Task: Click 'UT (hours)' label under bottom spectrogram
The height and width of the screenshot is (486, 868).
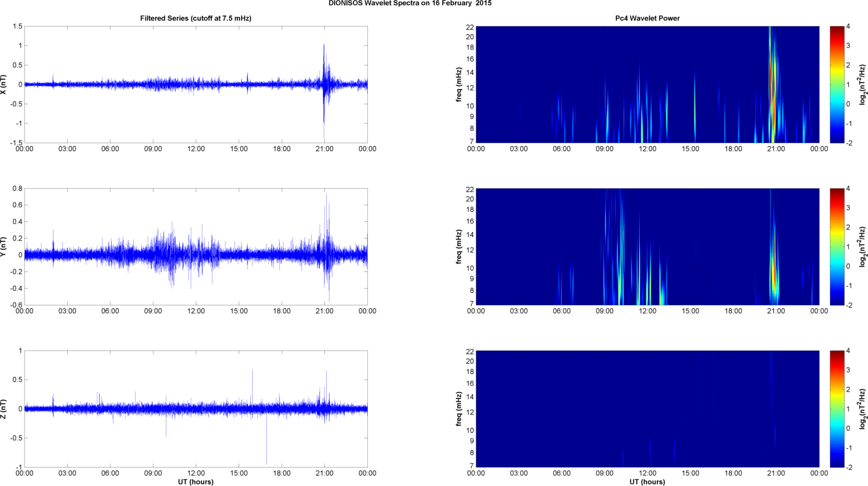Action: 647,481
